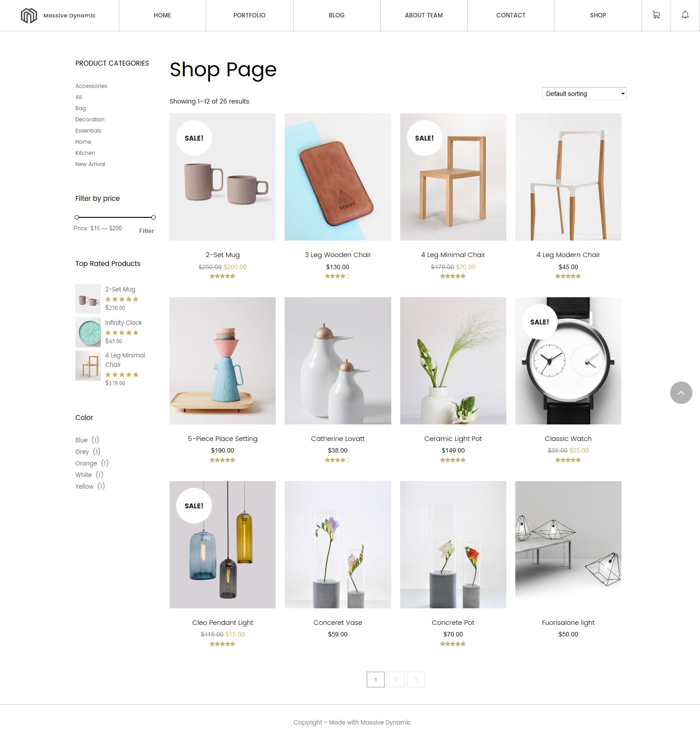Click the SALE badge on 2-Set Mug
Viewport: 700px width, 740px height.
pyautogui.click(x=194, y=138)
